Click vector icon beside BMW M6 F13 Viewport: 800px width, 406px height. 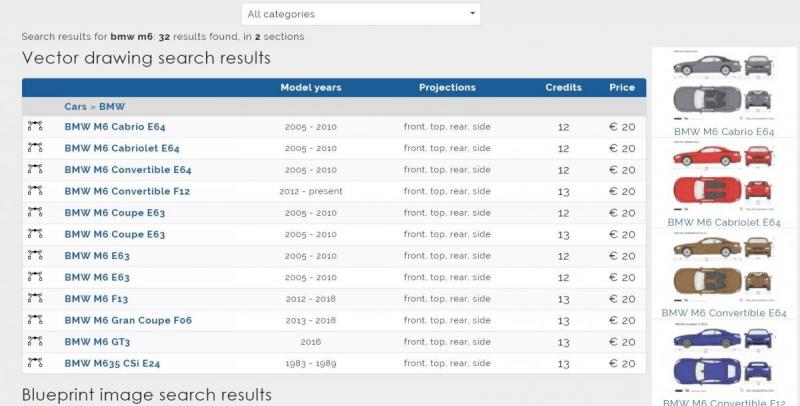[x=35, y=298]
